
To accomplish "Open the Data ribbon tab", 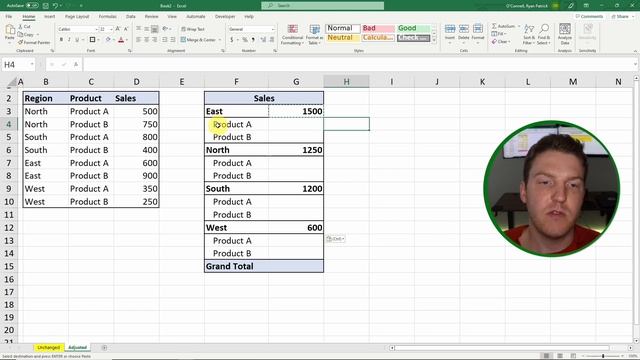I will 131,17.
